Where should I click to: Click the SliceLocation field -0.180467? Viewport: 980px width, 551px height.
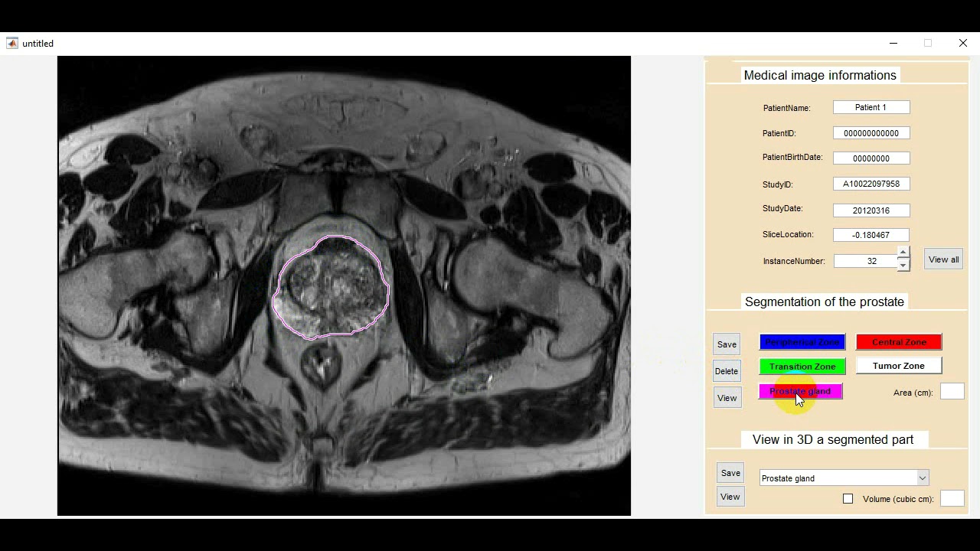click(871, 235)
